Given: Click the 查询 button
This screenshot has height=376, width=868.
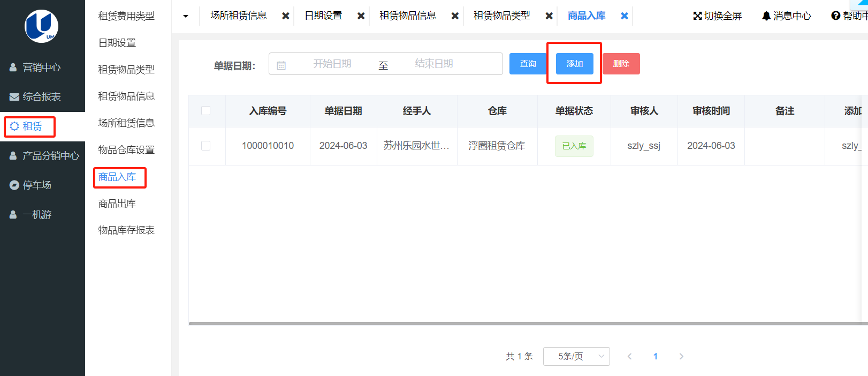Looking at the screenshot, I should click(x=528, y=64).
